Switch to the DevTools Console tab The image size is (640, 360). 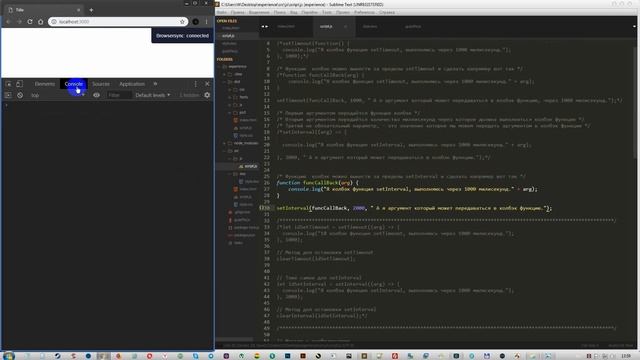pos(73,84)
